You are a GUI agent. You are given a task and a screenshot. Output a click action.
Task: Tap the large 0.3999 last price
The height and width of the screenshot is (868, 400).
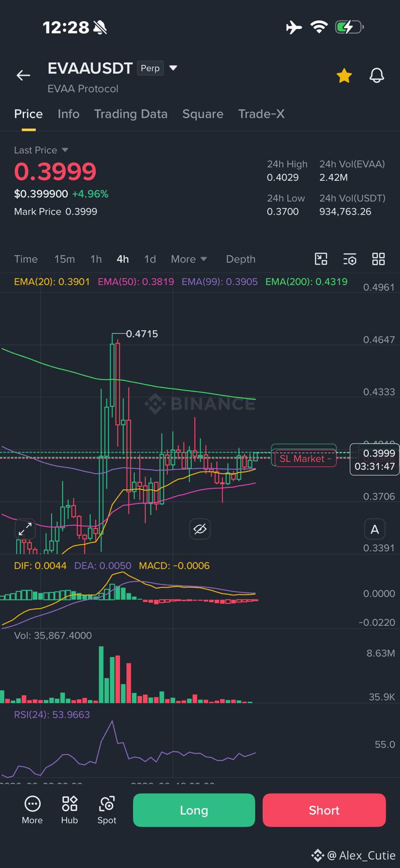[x=55, y=172]
